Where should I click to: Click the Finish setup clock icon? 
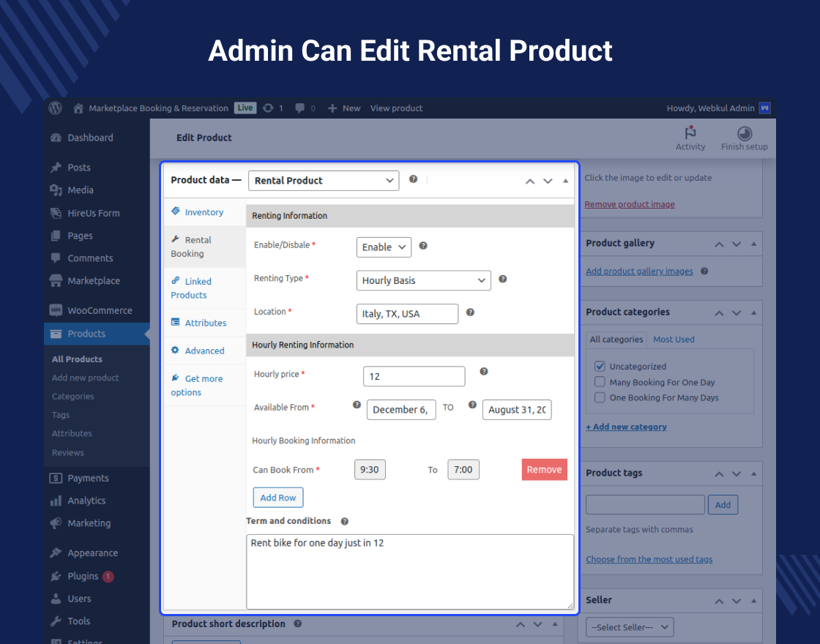(744, 132)
